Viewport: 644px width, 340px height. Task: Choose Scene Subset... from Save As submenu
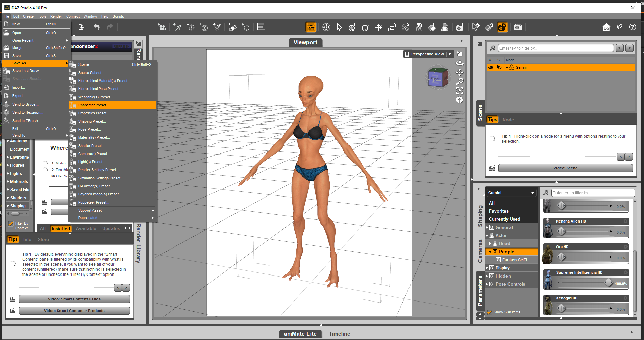pos(113,73)
